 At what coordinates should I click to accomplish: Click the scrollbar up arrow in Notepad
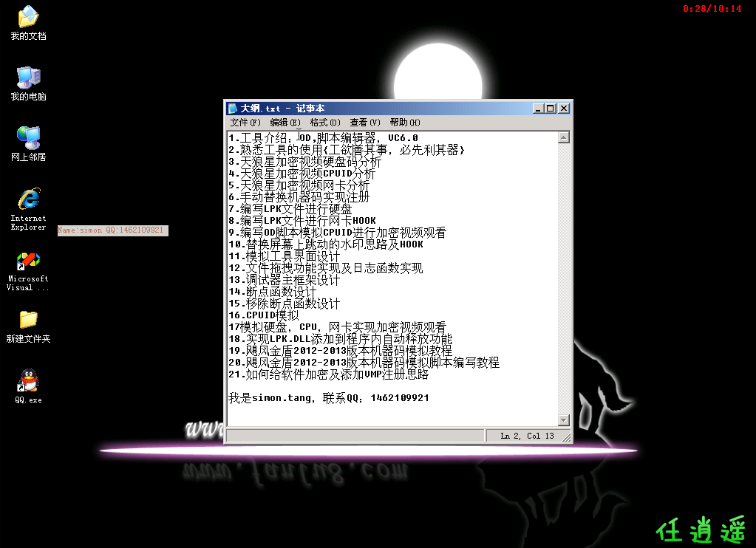click(564, 137)
